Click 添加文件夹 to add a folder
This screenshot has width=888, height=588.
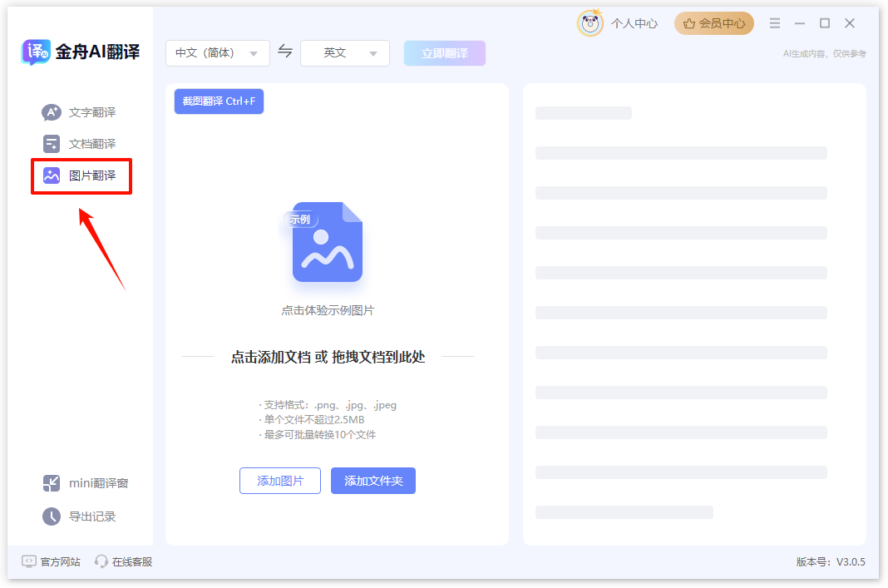[372, 480]
